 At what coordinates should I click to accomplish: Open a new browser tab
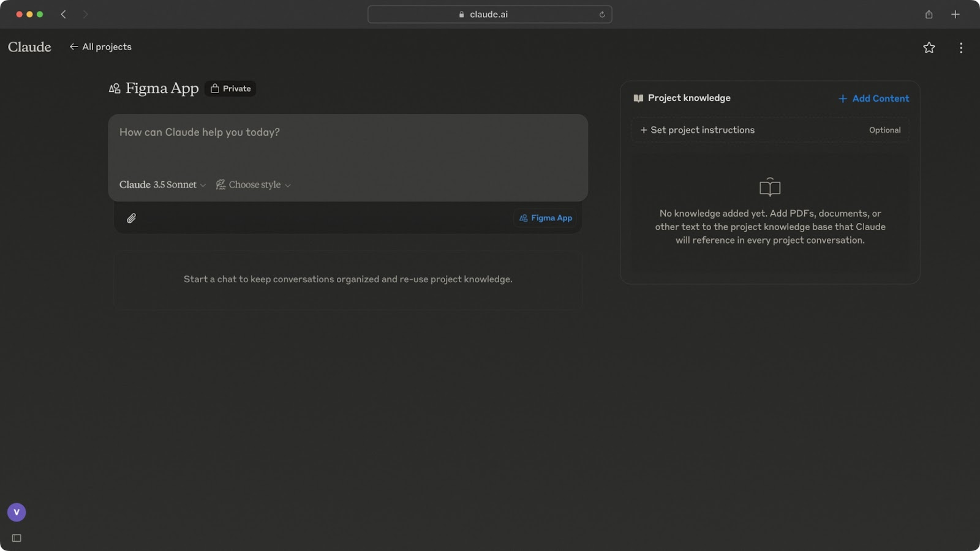955,15
